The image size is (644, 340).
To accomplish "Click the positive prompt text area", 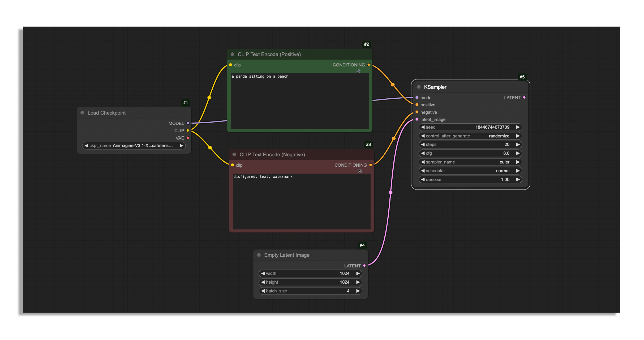I will [299, 101].
